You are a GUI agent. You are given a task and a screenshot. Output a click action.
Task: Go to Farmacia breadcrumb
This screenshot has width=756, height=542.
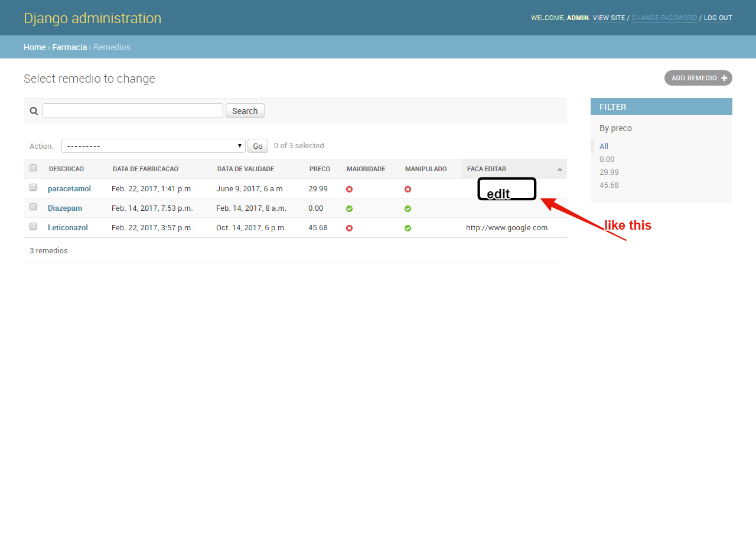click(70, 47)
